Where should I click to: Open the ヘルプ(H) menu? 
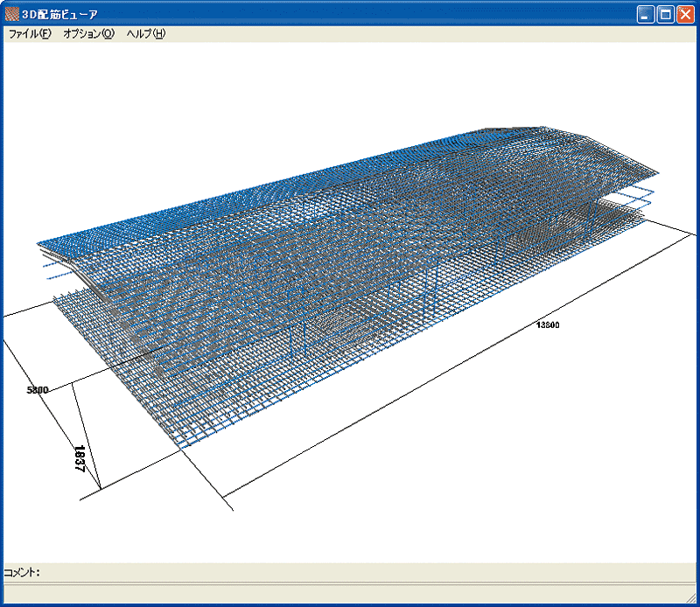146,33
